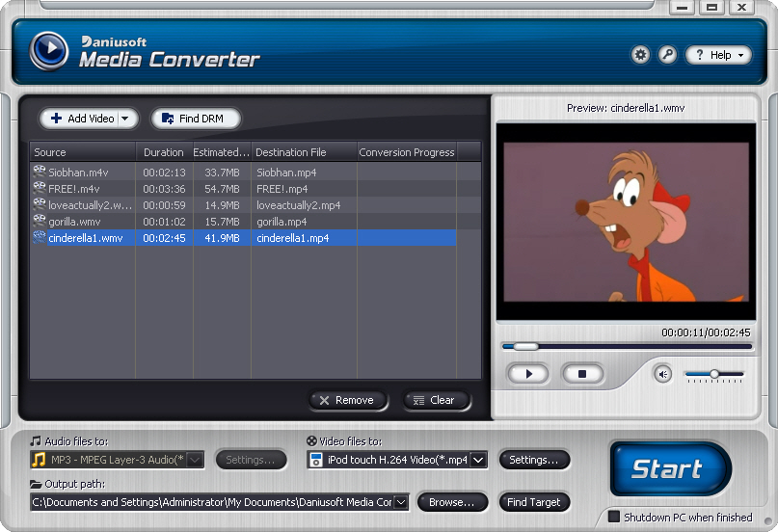
Task: Click the Daniusoft play logo
Action: (48, 50)
